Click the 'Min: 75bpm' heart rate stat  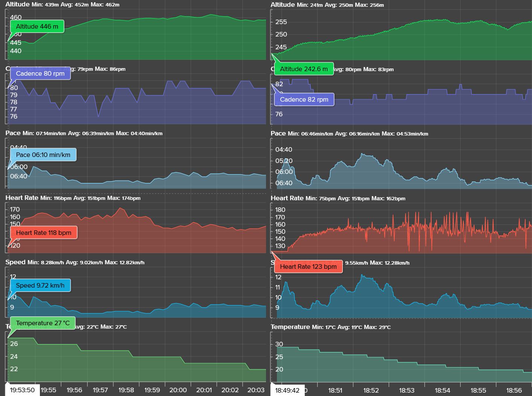click(321, 198)
